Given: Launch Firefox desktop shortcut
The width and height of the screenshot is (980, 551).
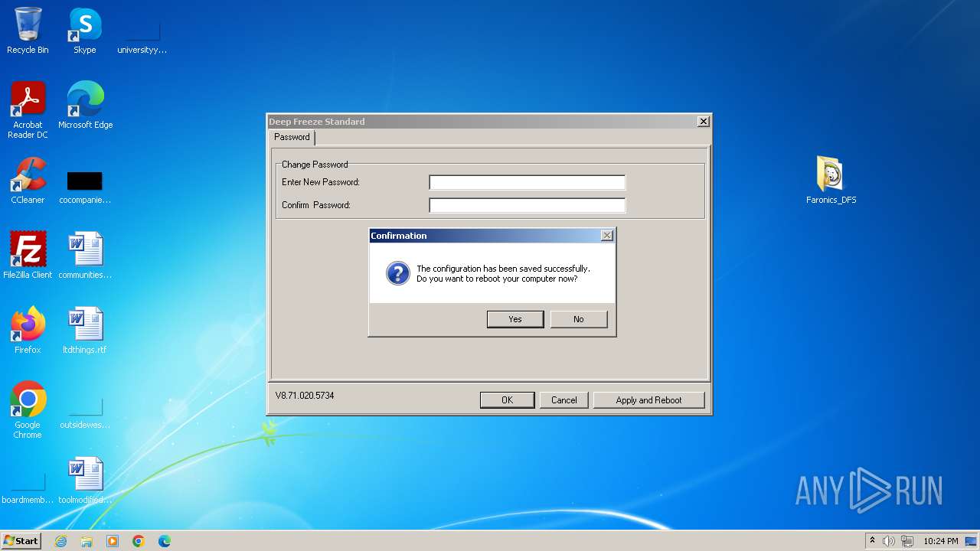Looking at the screenshot, I should [x=28, y=331].
